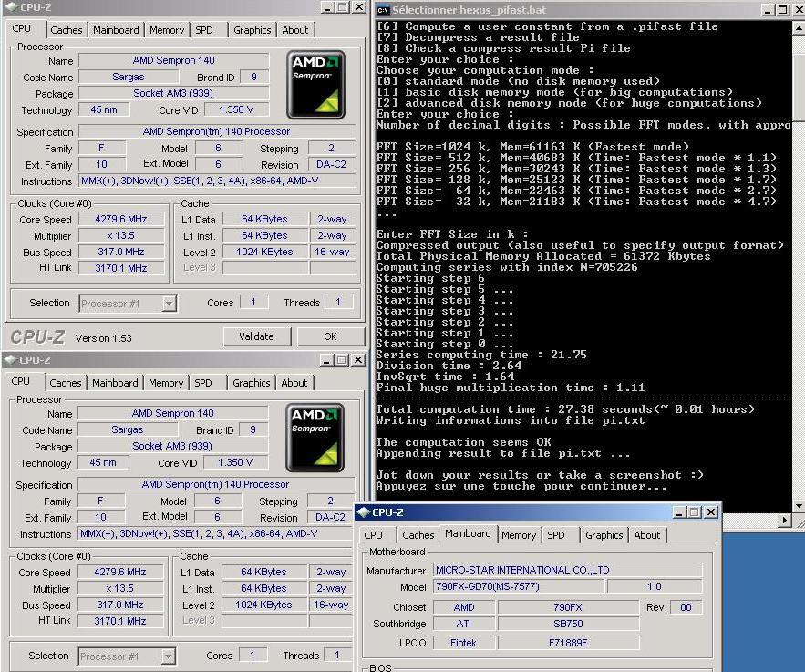The width and height of the screenshot is (805, 672).
Task: Click CPU-Z title icon of top window
Action: click(10, 7)
